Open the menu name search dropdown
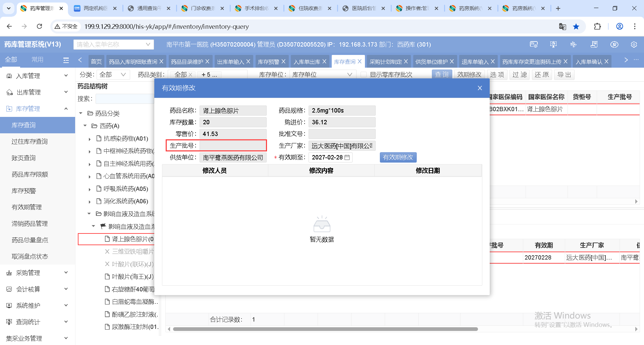644x345 pixels. pyautogui.click(x=114, y=45)
